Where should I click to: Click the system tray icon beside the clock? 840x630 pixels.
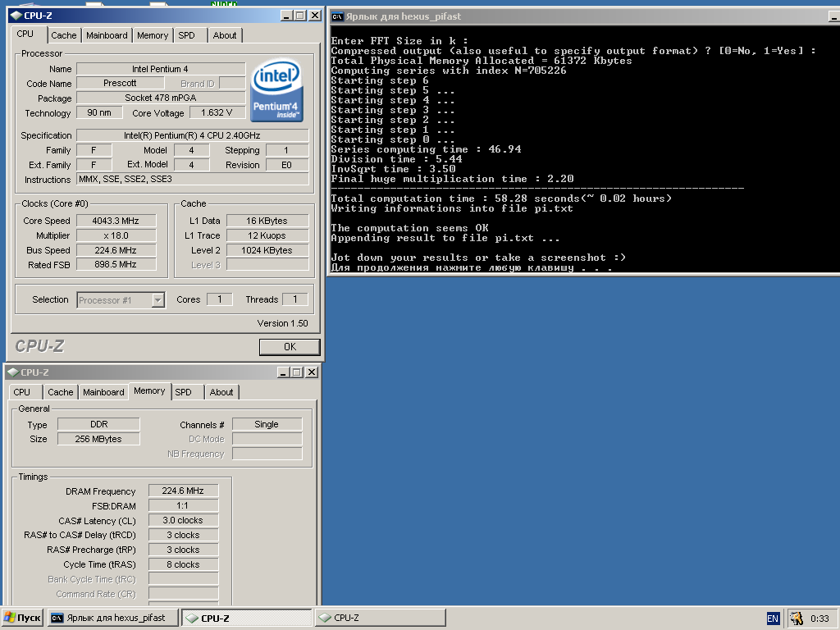[x=796, y=619]
